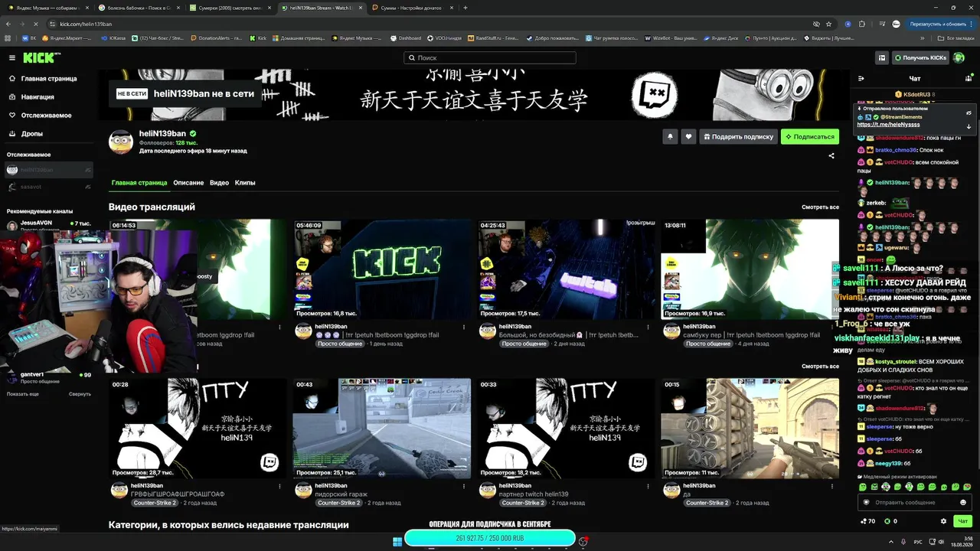Image resolution: width=980 pixels, height=551 pixels.
Task: Switch the РУС keyboard language indicator
Action: pos(919,542)
